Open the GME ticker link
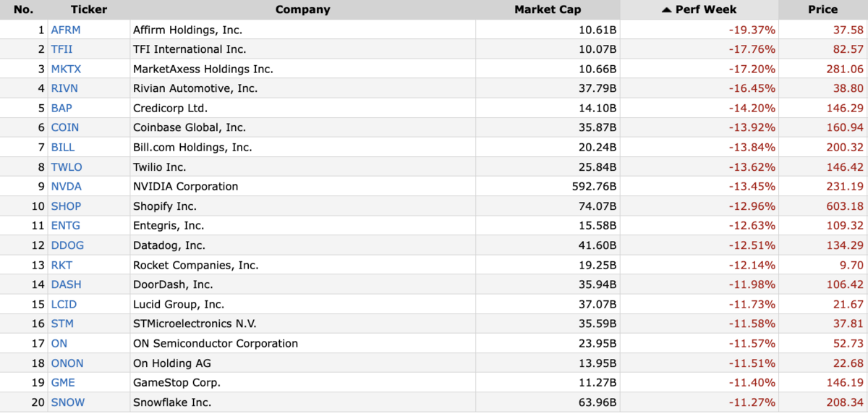868x414 pixels. (62, 382)
